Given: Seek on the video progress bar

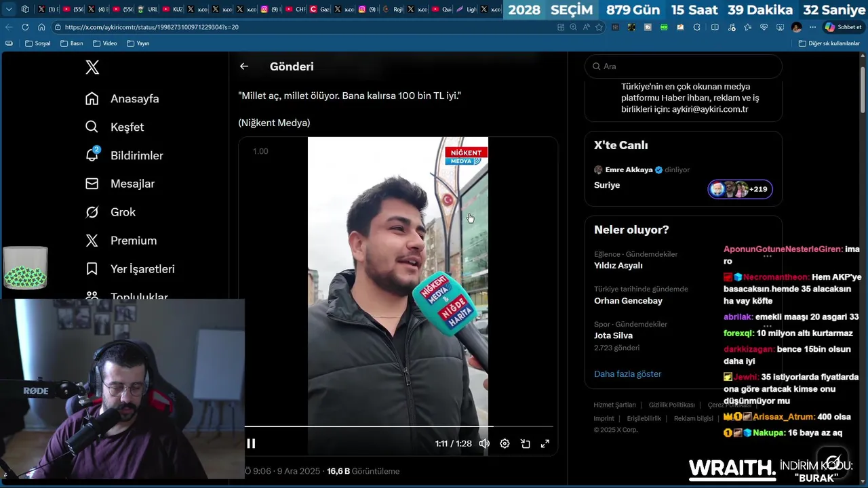Looking at the screenshot, I should point(399,426).
